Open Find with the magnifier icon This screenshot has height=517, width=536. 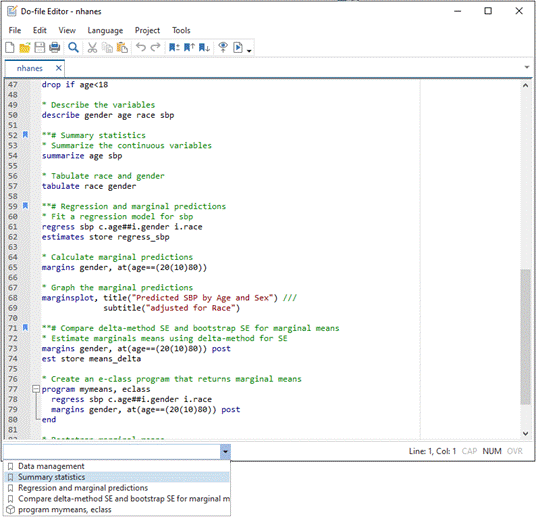coord(73,47)
